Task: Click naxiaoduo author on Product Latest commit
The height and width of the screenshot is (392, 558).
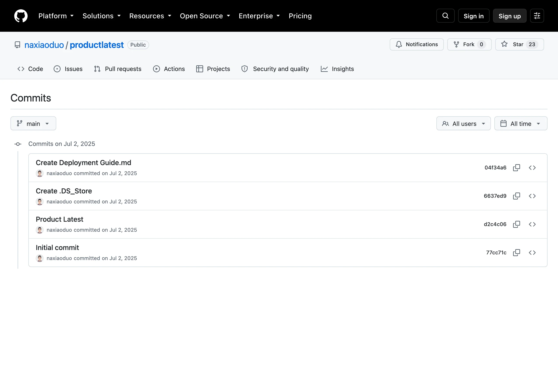Action: pos(59,230)
